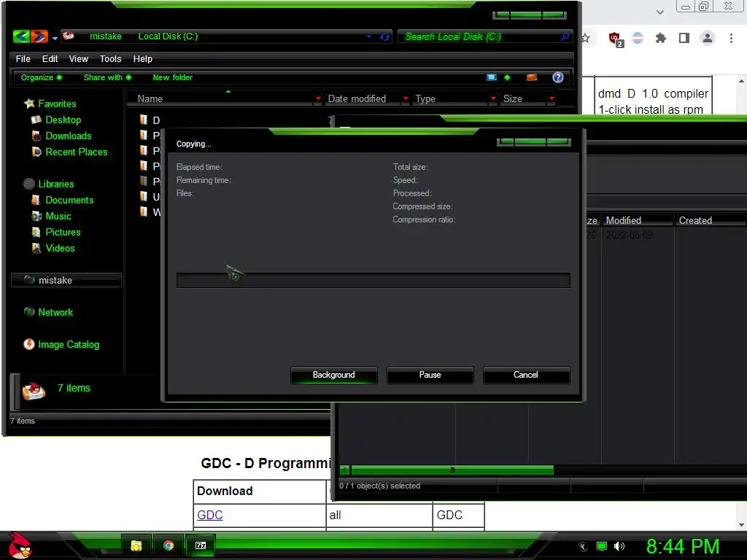This screenshot has height=560, width=747.
Task: Select 'Local Disk (C:)' breadcrumb in address bar
Action: tap(168, 36)
